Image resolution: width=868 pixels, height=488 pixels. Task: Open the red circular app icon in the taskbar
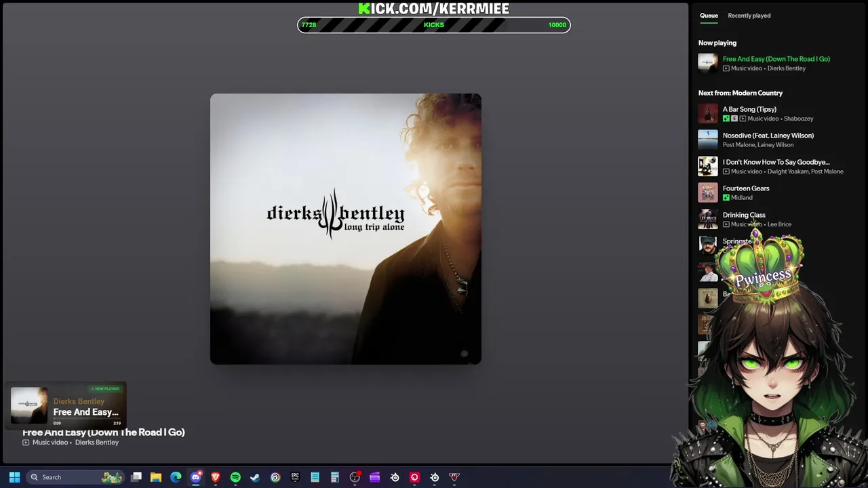coord(414,477)
